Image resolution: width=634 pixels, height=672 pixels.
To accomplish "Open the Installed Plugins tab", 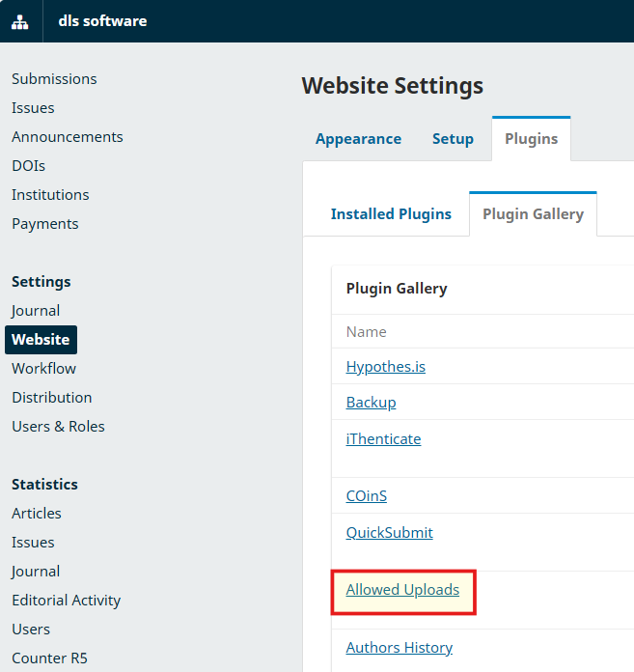I will (391, 214).
